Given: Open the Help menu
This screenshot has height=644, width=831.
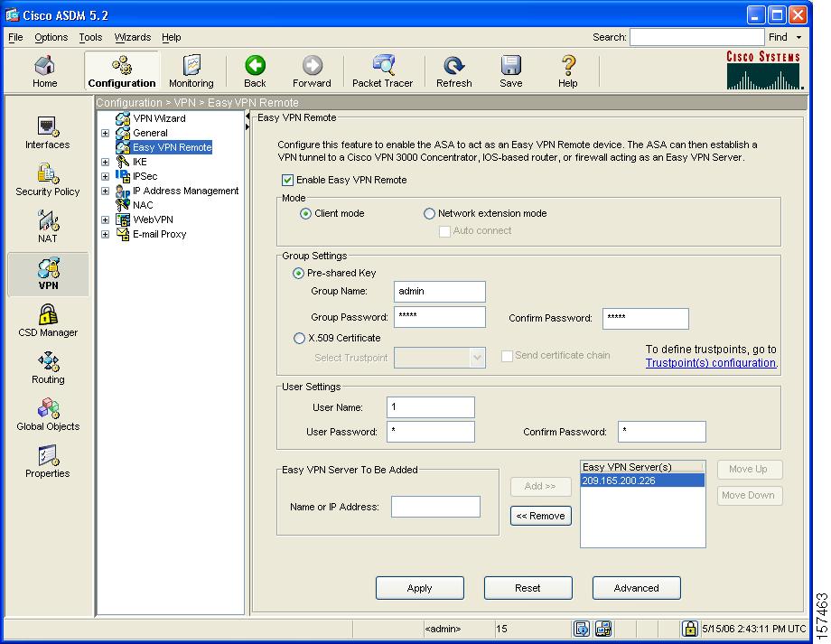Looking at the screenshot, I should pyautogui.click(x=172, y=37).
